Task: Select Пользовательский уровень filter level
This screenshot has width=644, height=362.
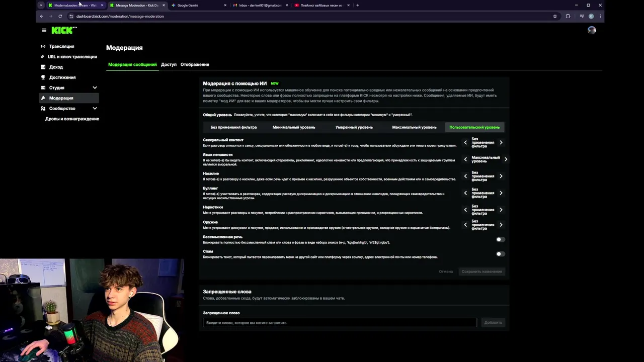Action: pos(474,127)
